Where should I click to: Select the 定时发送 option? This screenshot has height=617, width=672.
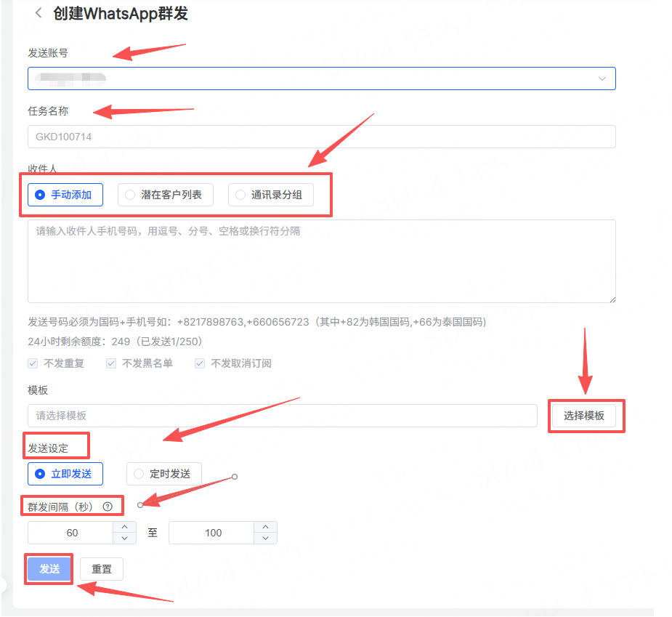pyautogui.click(x=163, y=474)
